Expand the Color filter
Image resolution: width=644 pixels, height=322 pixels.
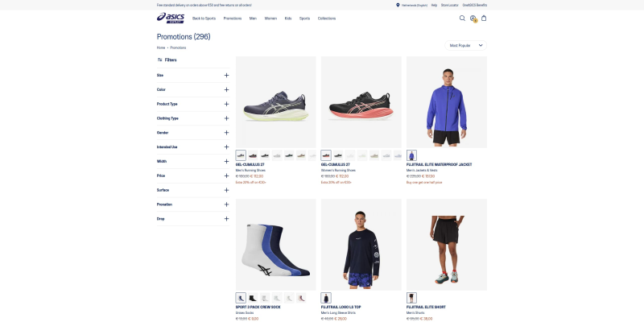[x=193, y=89]
